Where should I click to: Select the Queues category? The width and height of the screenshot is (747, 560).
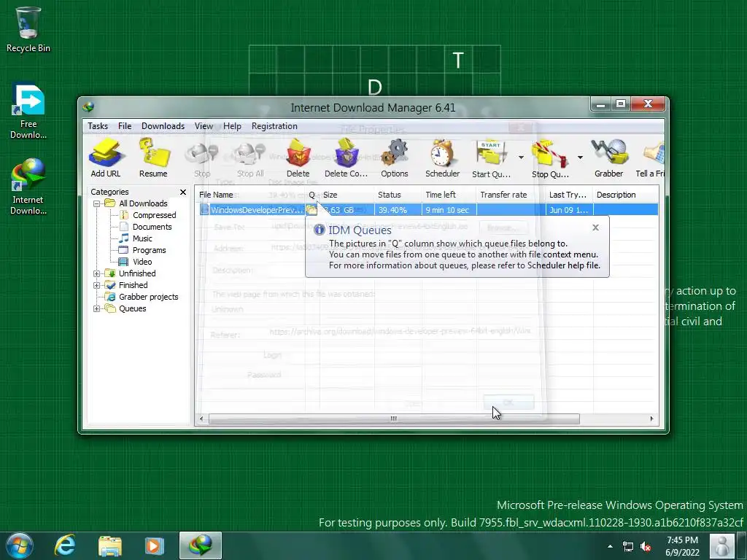(133, 308)
